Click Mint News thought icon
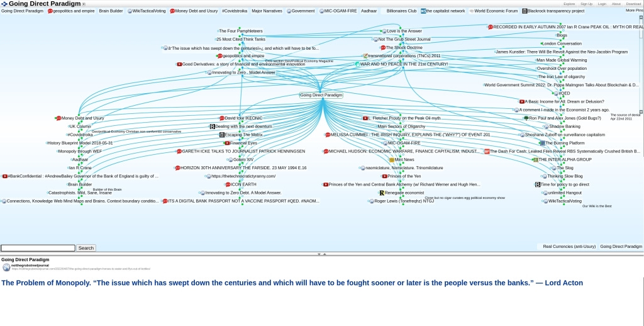The height and width of the screenshot is (326, 644). (x=391, y=160)
